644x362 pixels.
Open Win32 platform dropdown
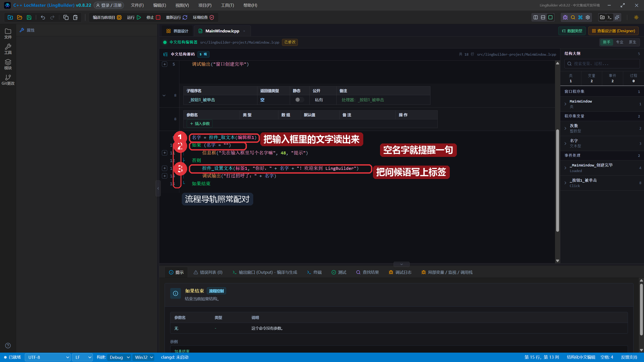point(144,357)
